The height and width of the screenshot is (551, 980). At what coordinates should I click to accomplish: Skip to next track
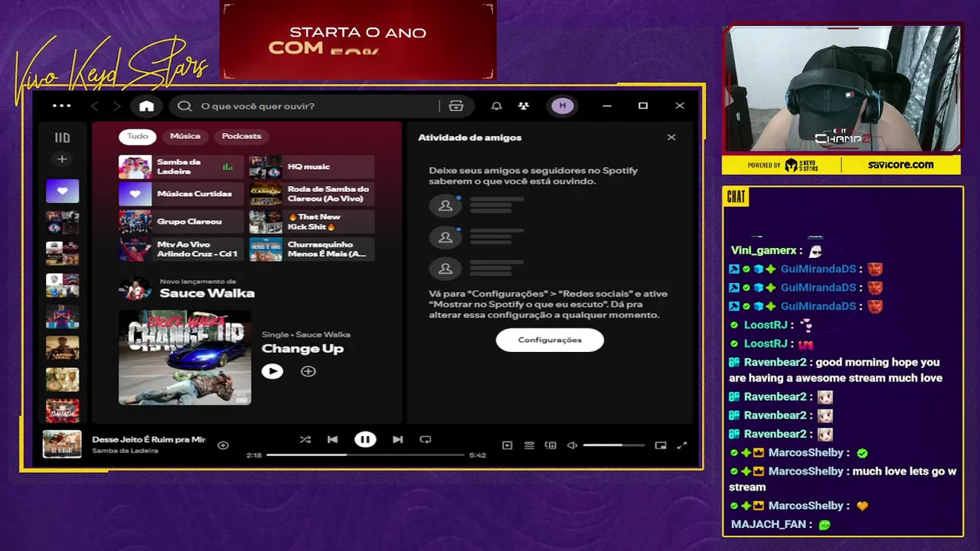pyautogui.click(x=397, y=440)
